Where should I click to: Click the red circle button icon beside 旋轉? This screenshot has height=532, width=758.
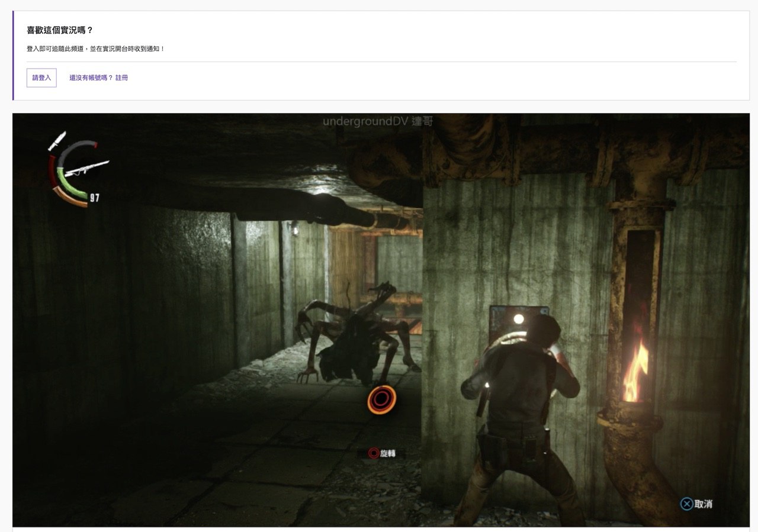[374, 453]
